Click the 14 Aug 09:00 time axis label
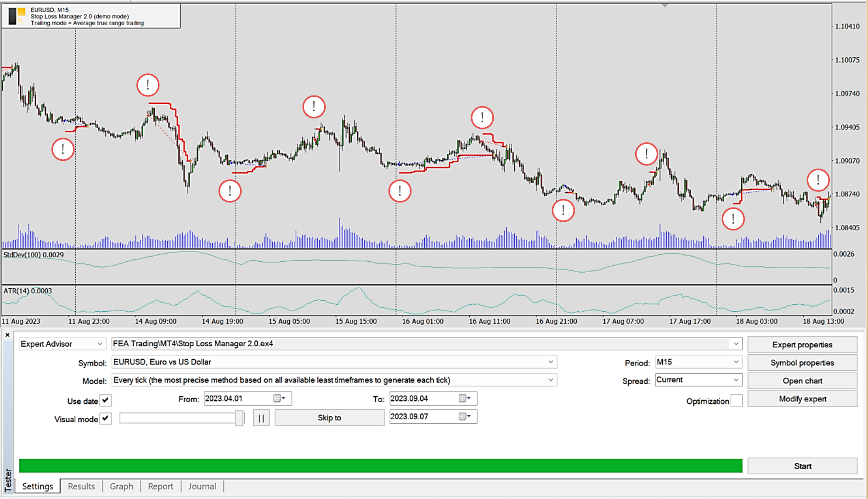 click(156, 321)
